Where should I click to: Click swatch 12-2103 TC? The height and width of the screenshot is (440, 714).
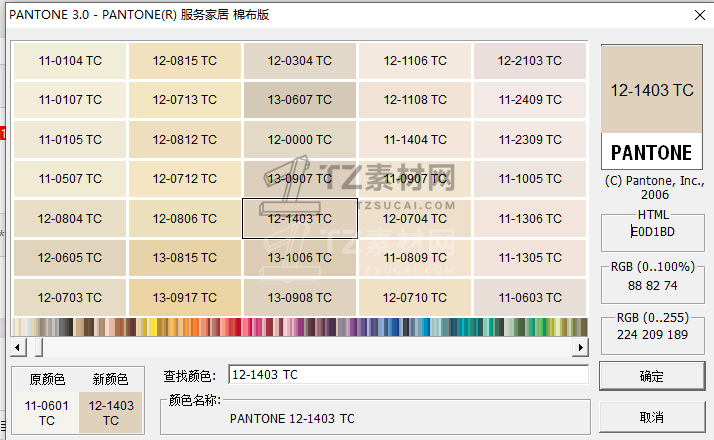(x=530, y=61)
